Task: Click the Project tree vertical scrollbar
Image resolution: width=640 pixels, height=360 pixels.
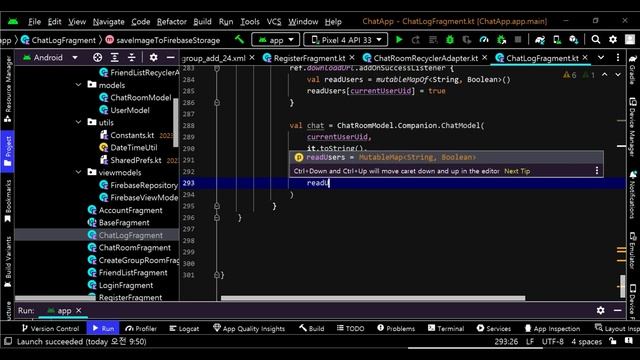Action: 176,122
